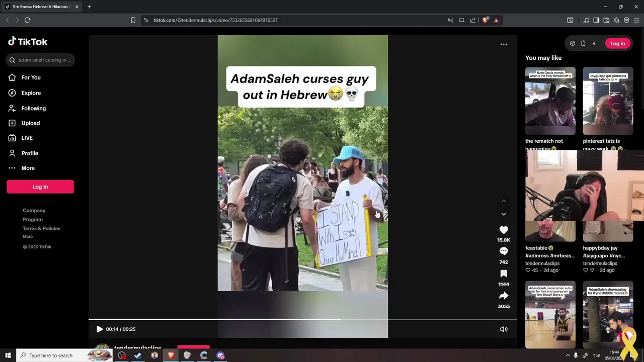Click the sidebar Log in button

40,187
